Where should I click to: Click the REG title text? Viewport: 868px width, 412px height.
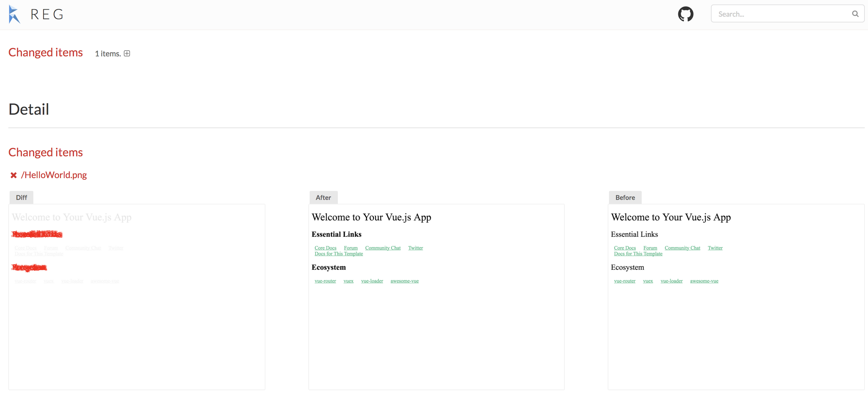coord(47,14)
